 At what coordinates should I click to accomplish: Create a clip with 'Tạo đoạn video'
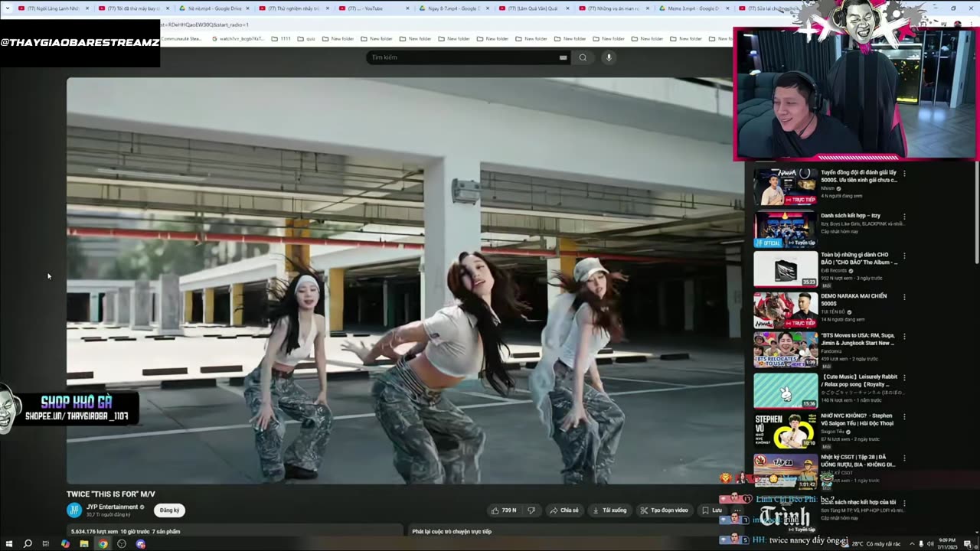coord(665,510)
